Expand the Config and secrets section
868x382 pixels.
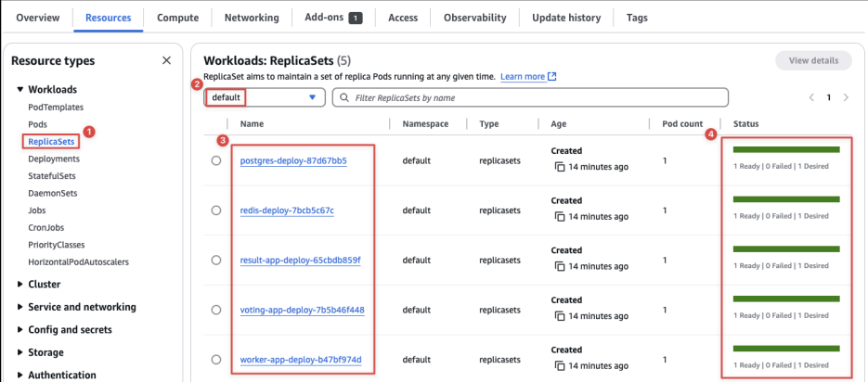pos(19,330)
